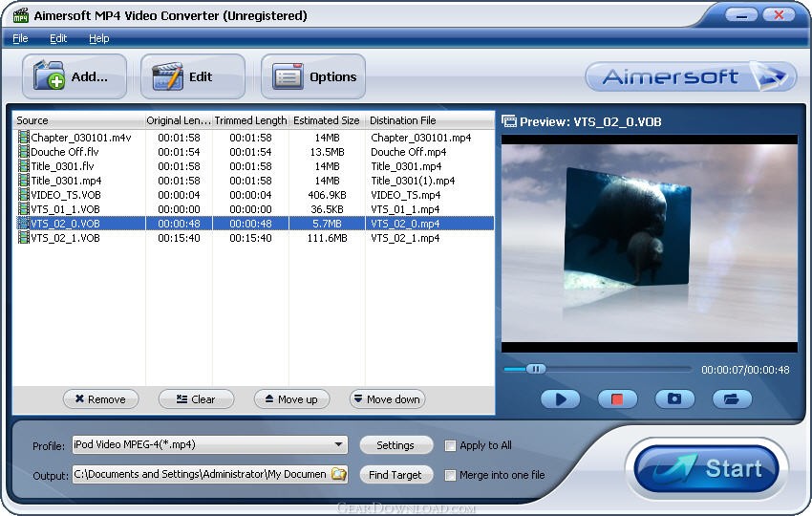
Task: Click 13.5MB estimated size cell
Action: click(x=328, y=152)
